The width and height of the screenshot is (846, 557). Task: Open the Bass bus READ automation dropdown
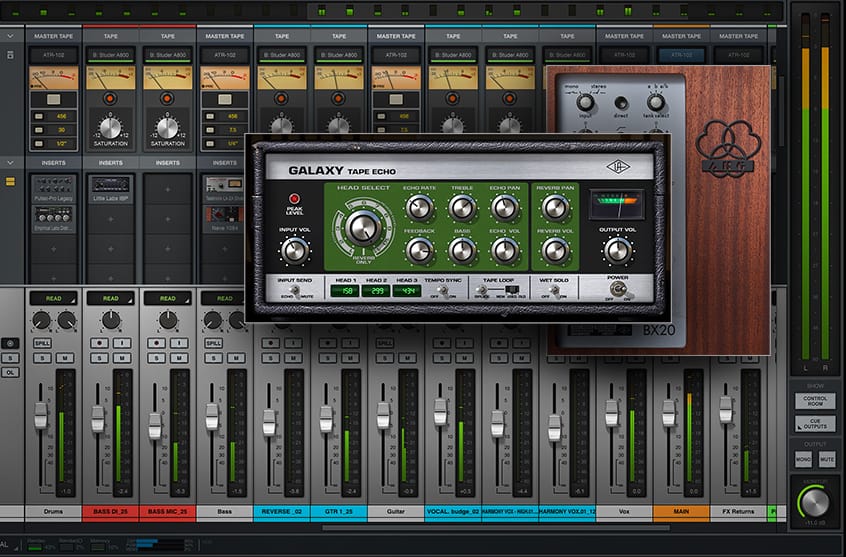click(x=224, y=298)
